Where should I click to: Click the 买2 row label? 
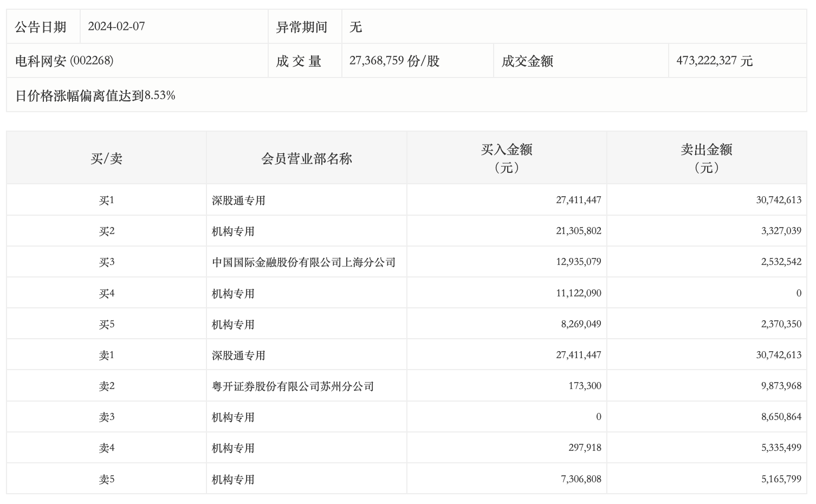(106, 231)
